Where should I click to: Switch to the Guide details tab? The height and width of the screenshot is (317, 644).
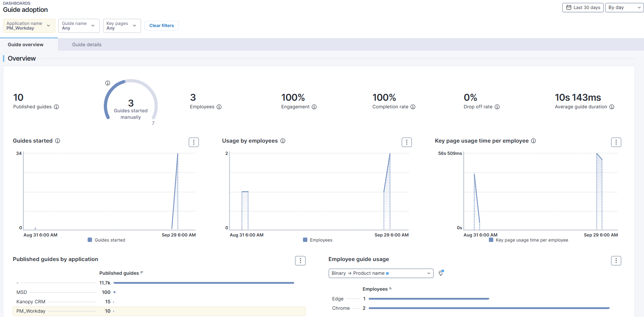point(87,45)
